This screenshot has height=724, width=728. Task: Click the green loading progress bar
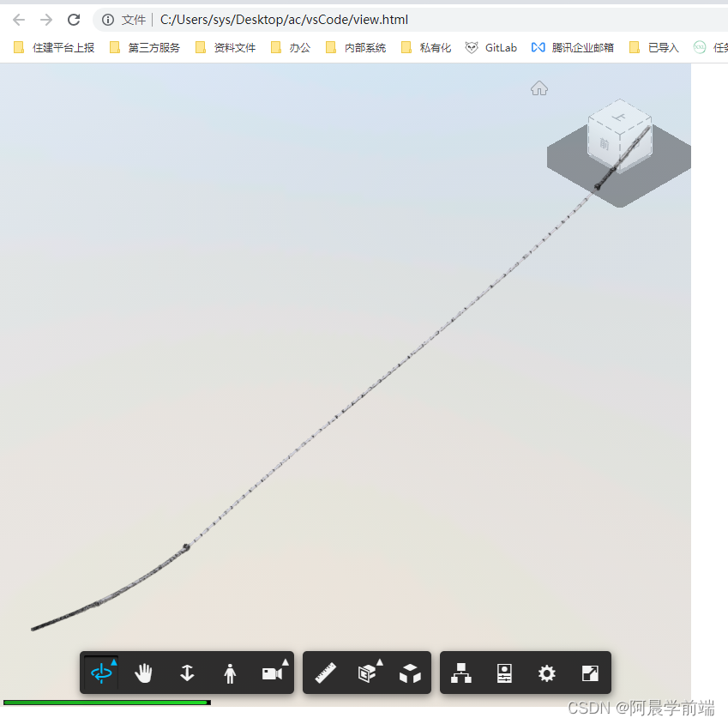tap(107, 703)
